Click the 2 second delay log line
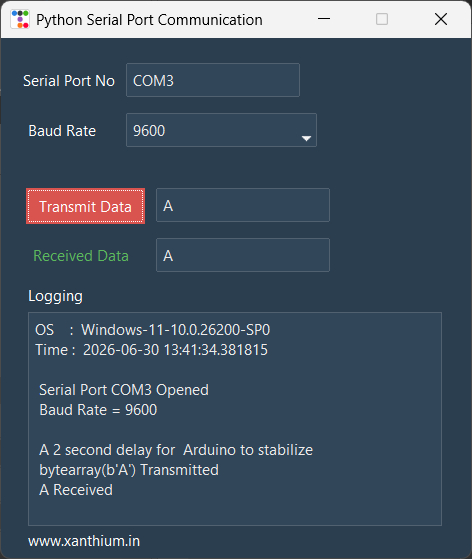The image size is (472, 559). pos(176,450)
